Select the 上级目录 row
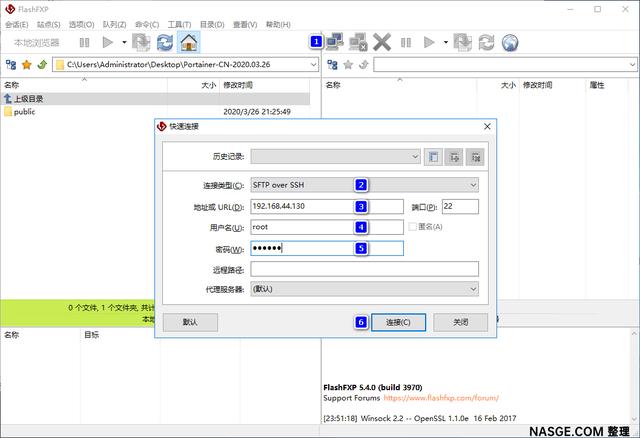Image resolution: width=640 pixels, height=438 pixels. click(155, 98)
